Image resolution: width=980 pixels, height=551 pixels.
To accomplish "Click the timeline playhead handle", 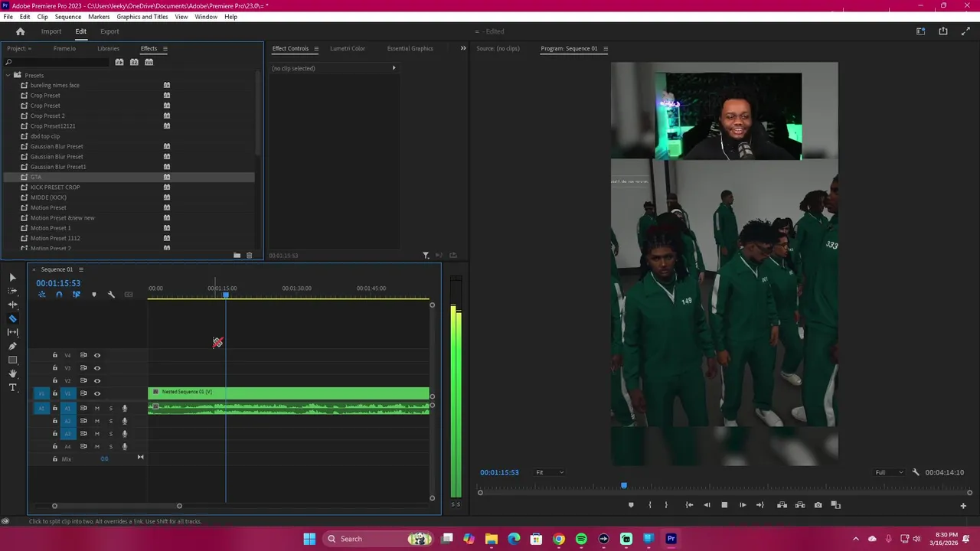I will tap(226, 295).
